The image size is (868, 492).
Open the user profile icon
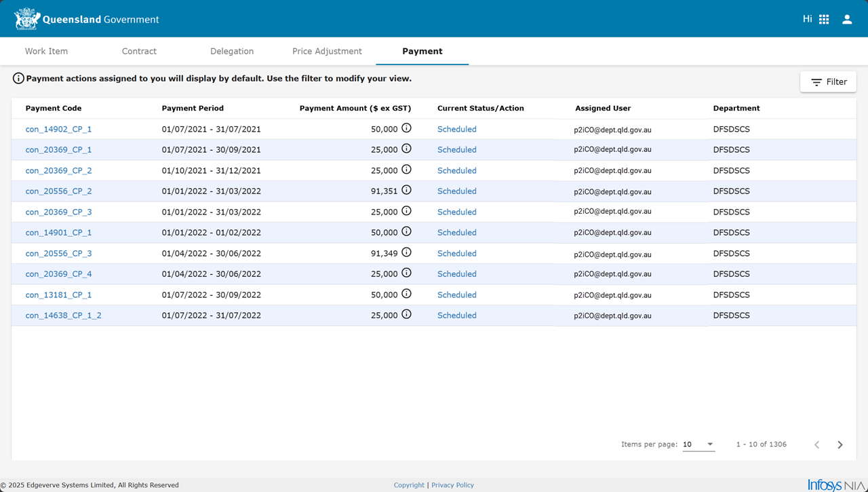[847, 20]
